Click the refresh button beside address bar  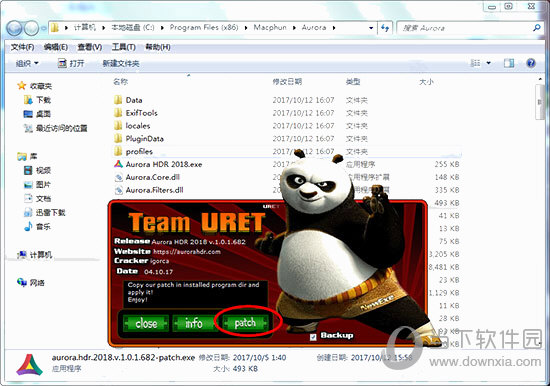(385, 28)
